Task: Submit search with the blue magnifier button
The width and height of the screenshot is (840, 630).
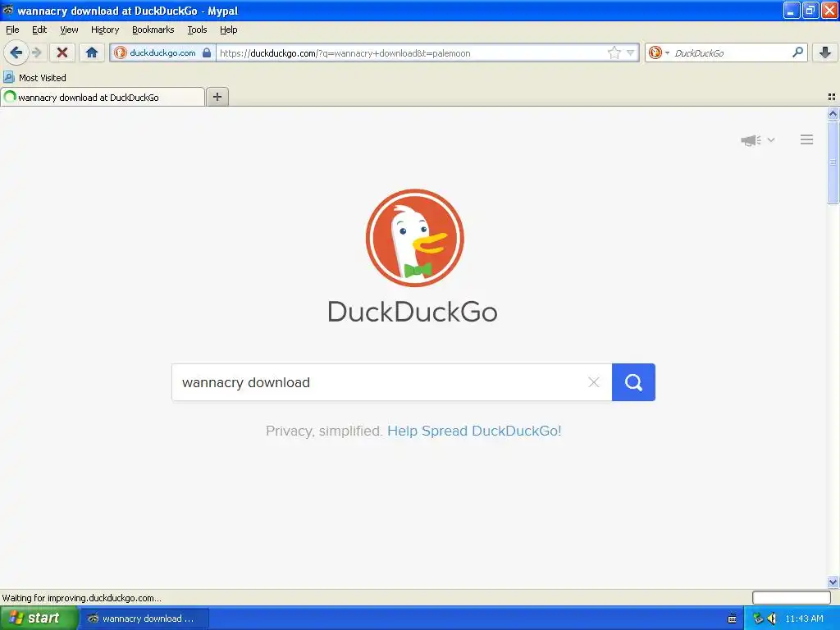Action: coord(633,382)
